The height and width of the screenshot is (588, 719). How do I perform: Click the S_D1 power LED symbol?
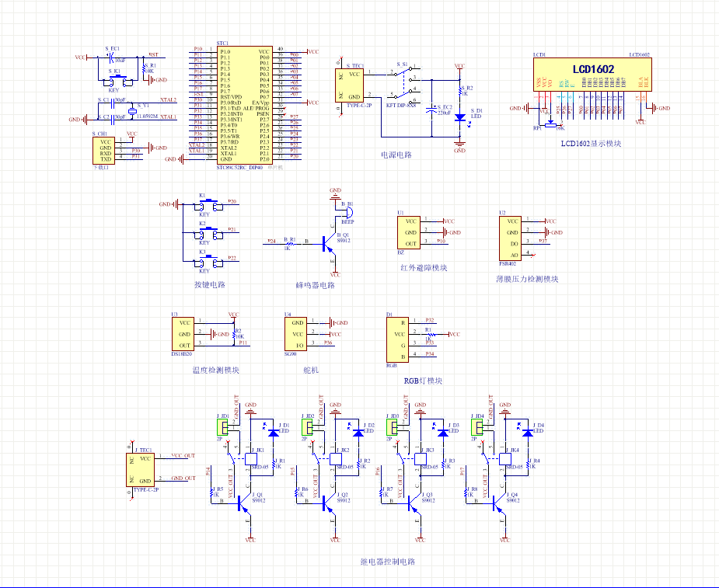pyautogui.click(x=459, y=117)
